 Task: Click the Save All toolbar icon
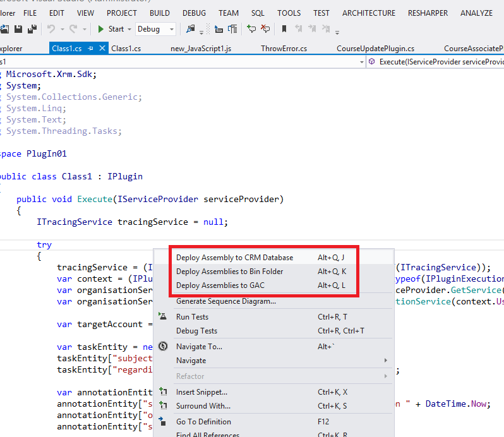tap(32, 29)
